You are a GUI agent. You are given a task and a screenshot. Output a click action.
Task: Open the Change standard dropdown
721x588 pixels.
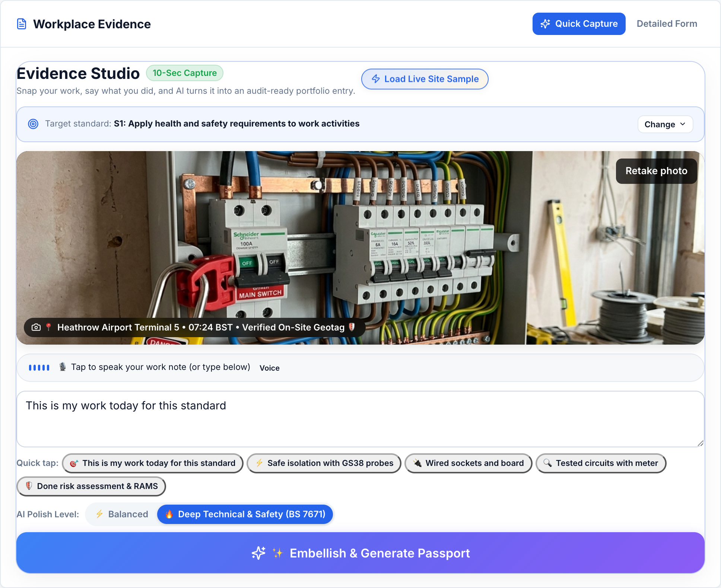(665, 124)
